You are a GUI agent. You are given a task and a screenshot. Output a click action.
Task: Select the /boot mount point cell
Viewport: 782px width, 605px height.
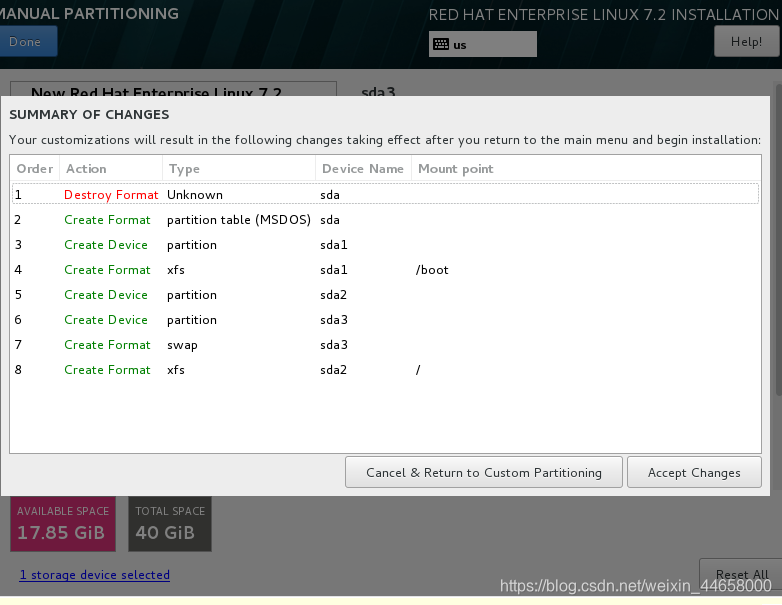(x=432, y=270)
